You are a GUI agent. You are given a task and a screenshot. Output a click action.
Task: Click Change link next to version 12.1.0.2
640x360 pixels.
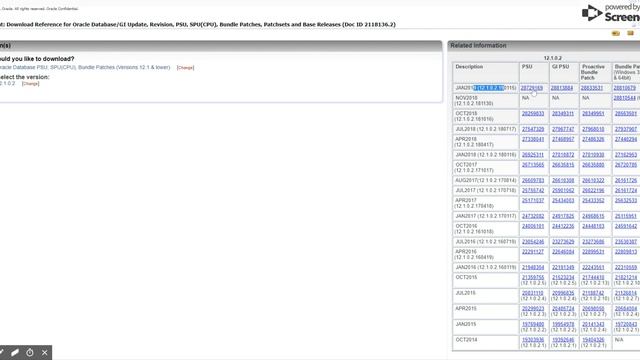[31, 84]
